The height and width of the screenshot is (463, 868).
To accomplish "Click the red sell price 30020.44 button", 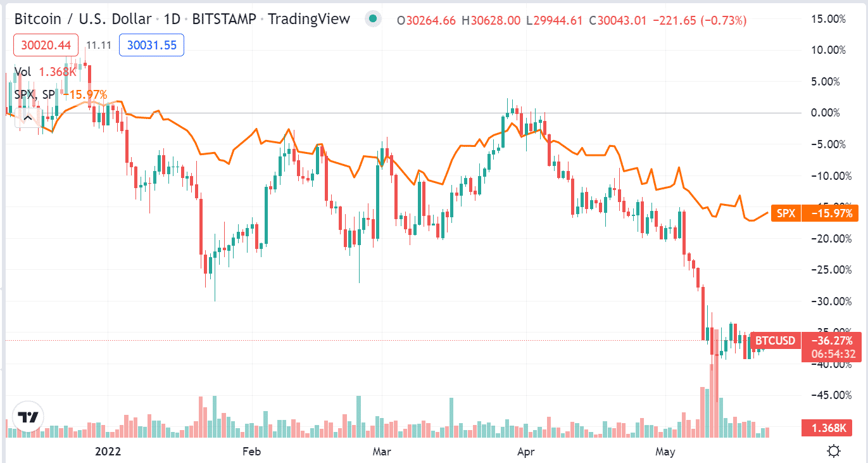I will click(x=46, y=45).
